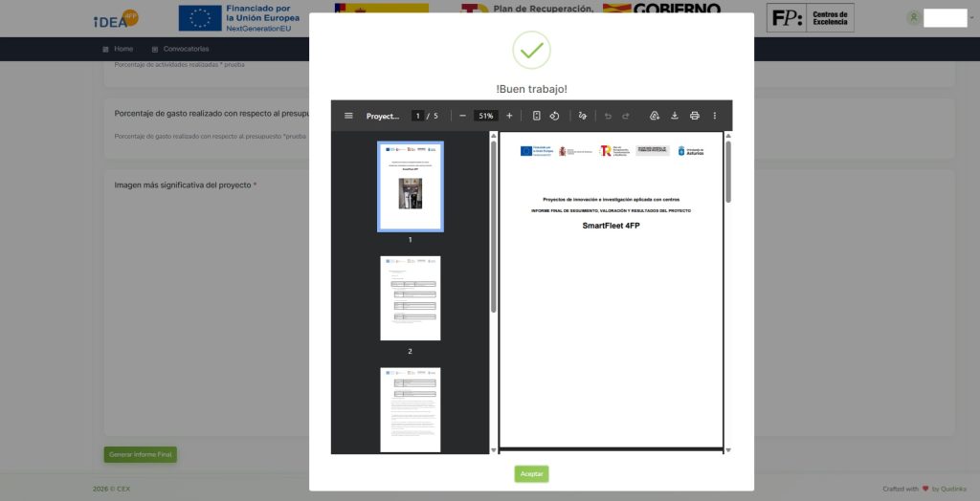The height and width of the screenshot is (501, 980).
Task: Open the Home menu item
Action: 118,49
